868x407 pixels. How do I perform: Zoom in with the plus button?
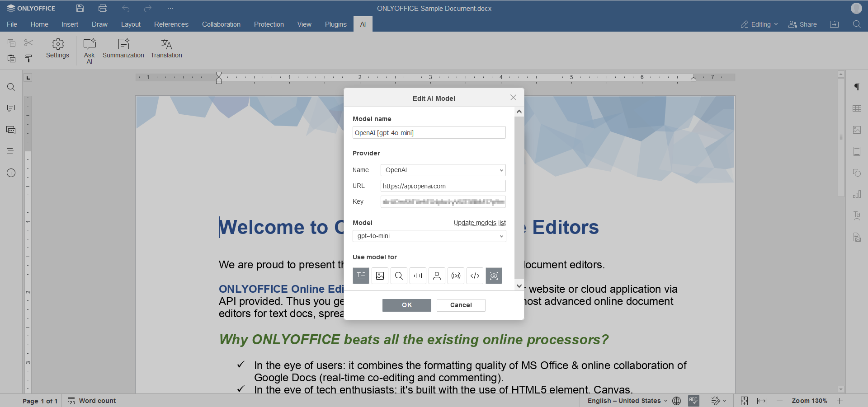[x=840, y=401]
